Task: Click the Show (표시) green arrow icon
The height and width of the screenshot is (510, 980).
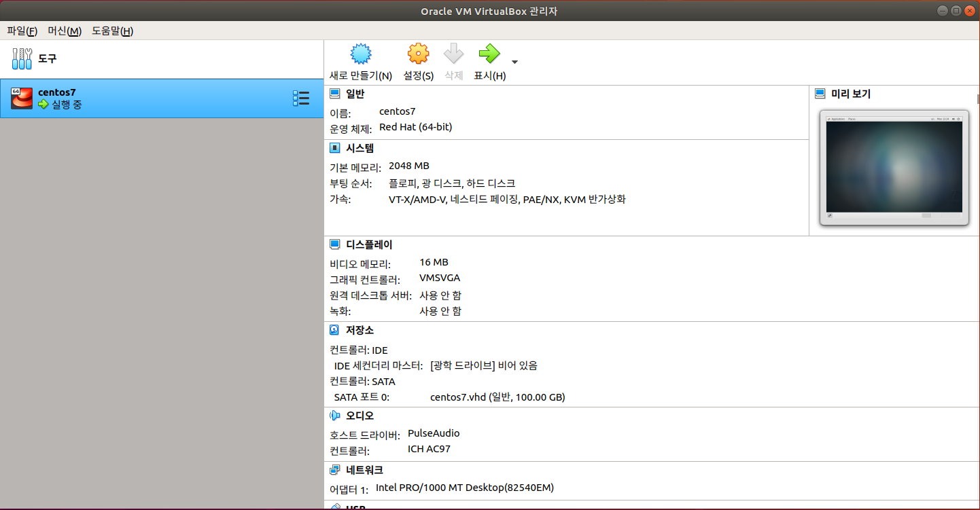Action: (489, 54)
